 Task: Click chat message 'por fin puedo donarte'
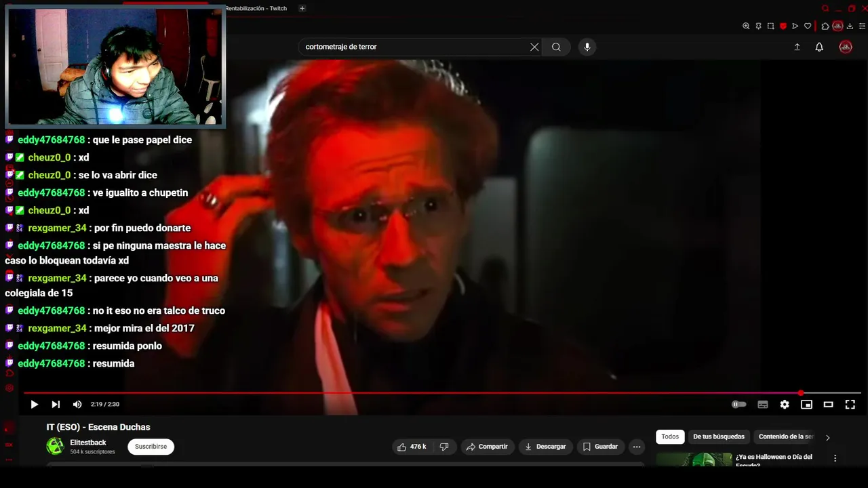(142, 228)
